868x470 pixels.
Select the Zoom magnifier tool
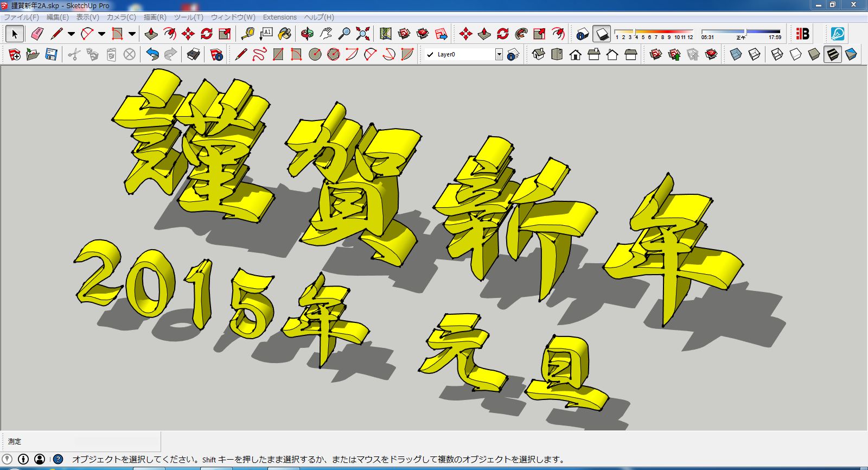pos(344,34)
